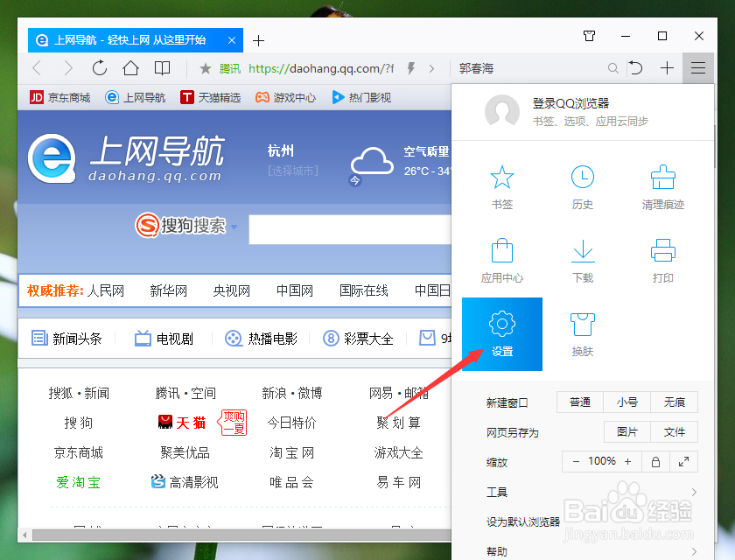This screenshot has height=560, width=735.
Task: Click the horizontal scrollbar thumb
Action: 241,535
